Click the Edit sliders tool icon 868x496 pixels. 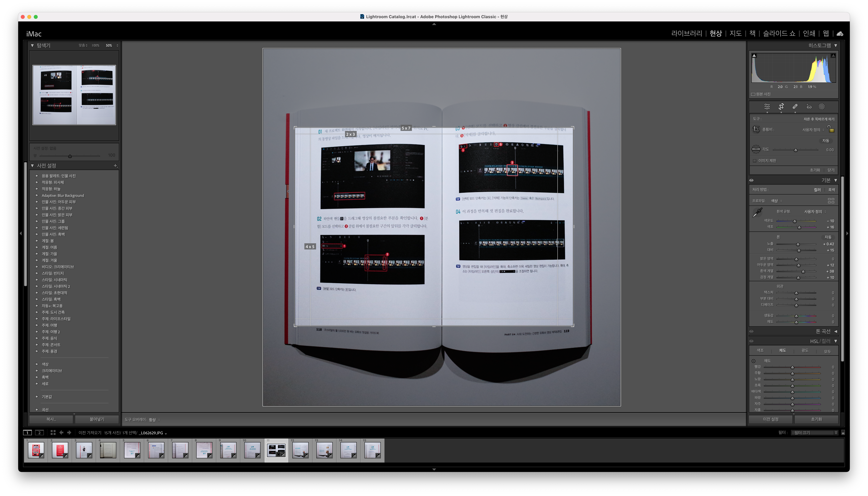767,107
